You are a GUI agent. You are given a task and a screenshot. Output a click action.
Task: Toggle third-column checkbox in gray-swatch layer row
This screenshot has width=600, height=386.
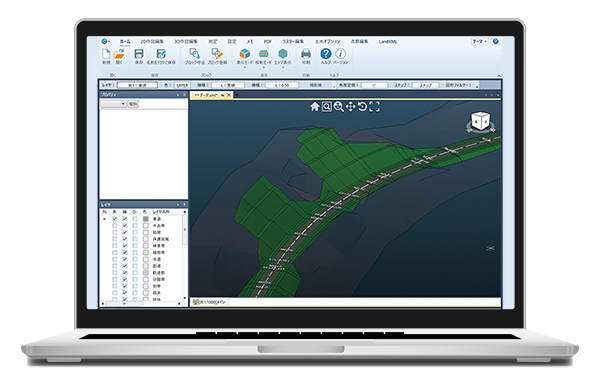pos(135,219)
